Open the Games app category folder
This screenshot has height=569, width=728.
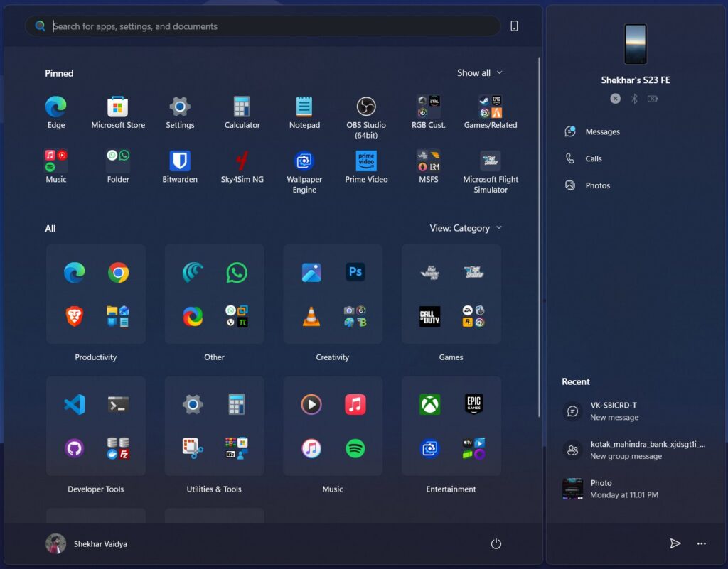click(451, 294)
